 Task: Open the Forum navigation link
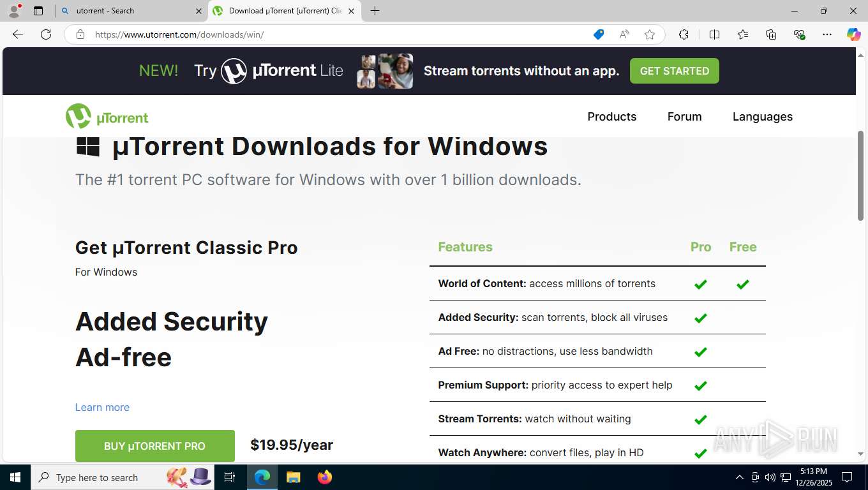(685, 116)
